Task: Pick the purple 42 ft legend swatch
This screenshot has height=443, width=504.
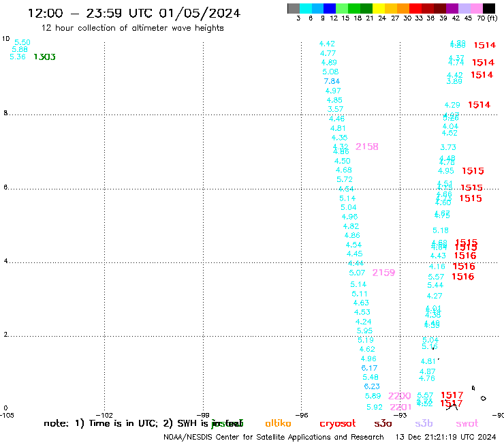Action: 452,8
